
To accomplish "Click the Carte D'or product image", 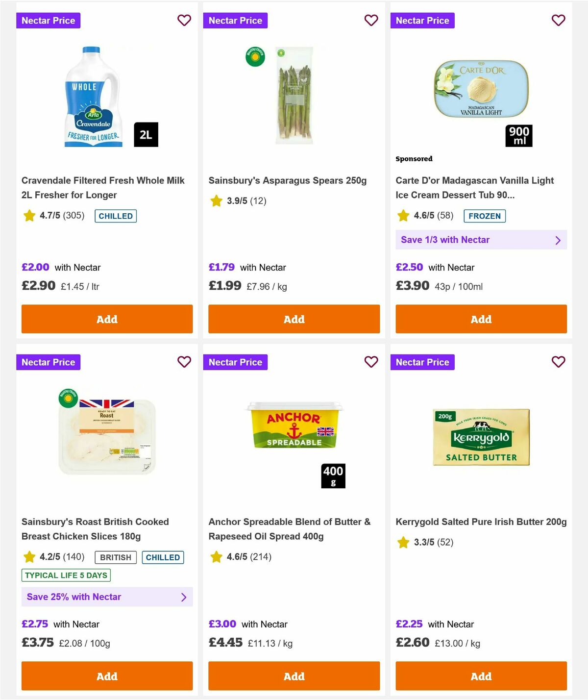I will pyautogui.click(x=481, y=93).
